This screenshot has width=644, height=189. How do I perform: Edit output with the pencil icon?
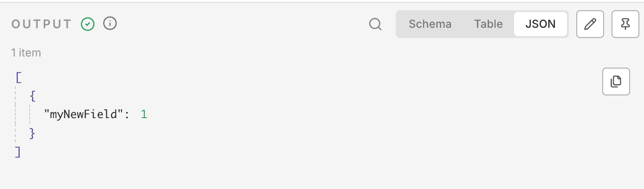tap(590, 24)
